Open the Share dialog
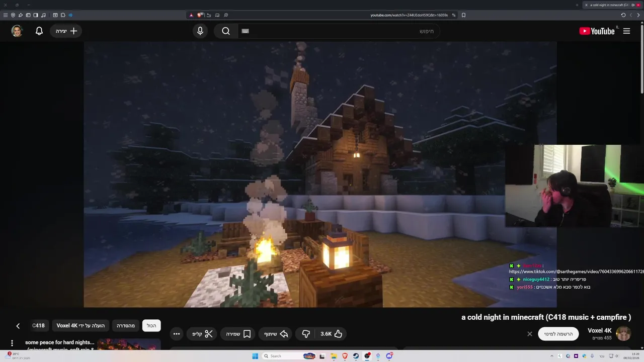 tap(276, 334)
